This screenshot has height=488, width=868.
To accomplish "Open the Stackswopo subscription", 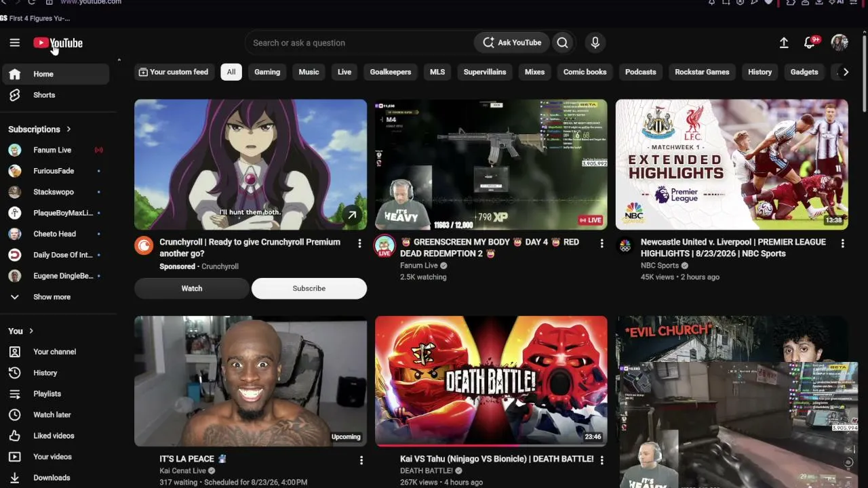I will [56, 192].
